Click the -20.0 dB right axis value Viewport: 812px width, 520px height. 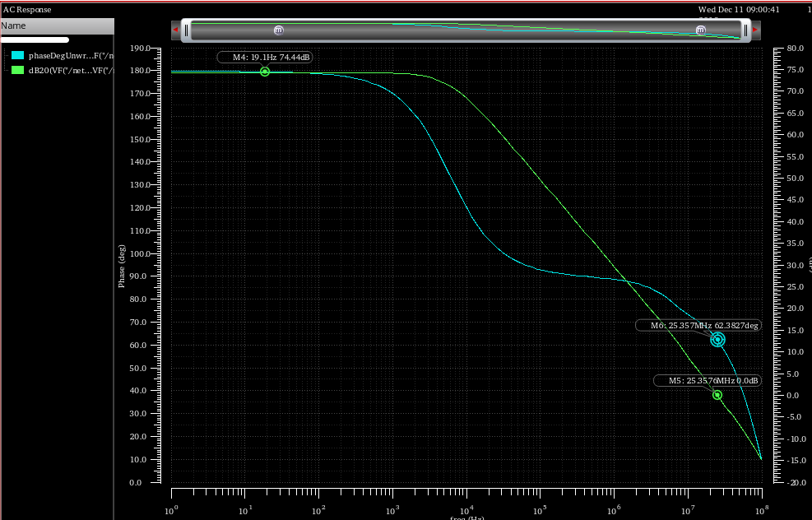tap(794, 482)
